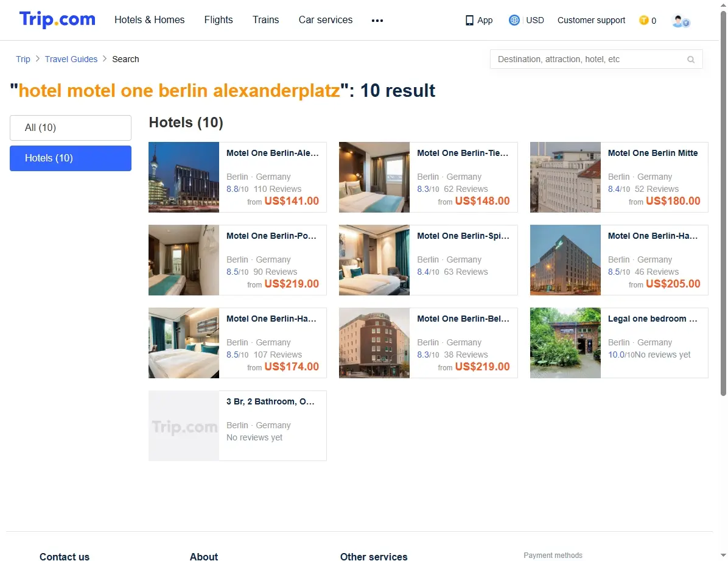Click the globe language icon

pos(514,20)
